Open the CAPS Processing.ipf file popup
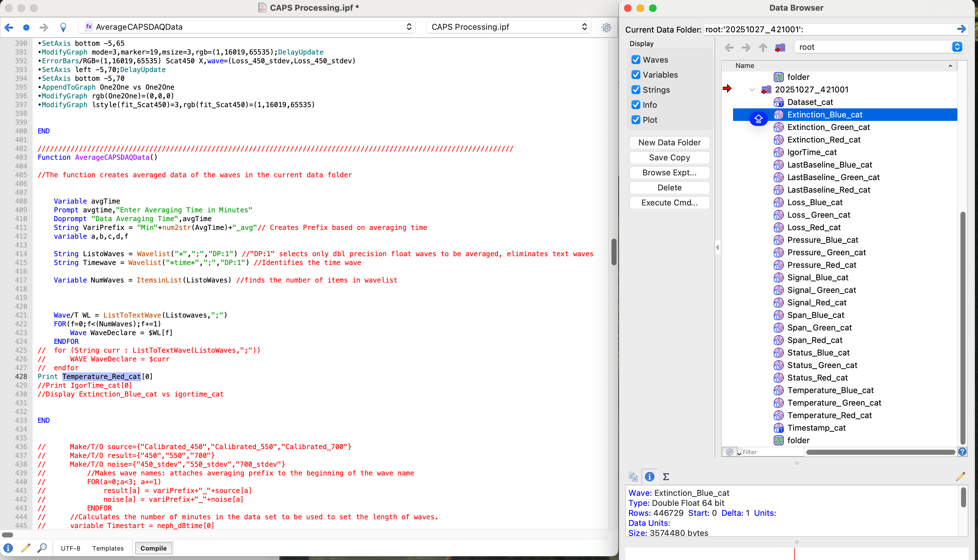This screenshot has width=978, height=560. click(508, 27)
